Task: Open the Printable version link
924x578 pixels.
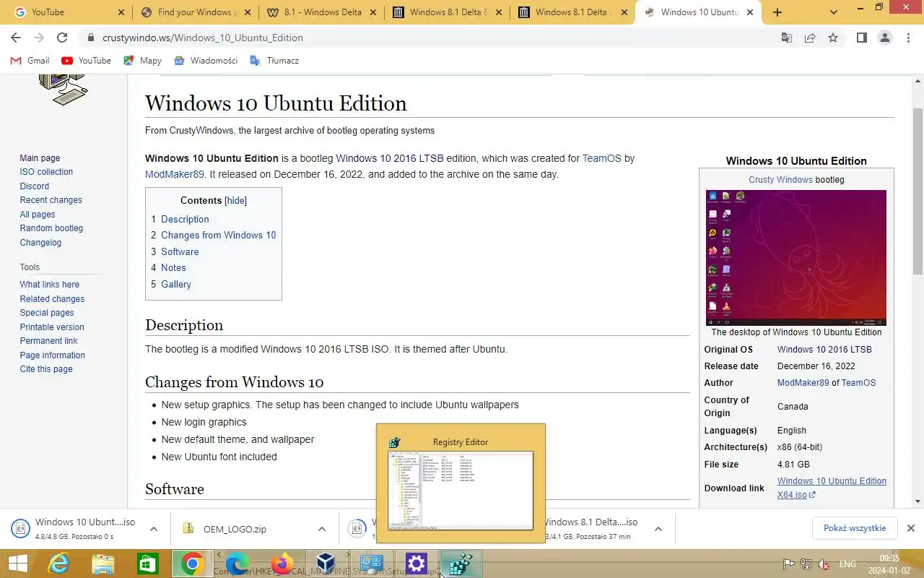Action: coord(52,327)
